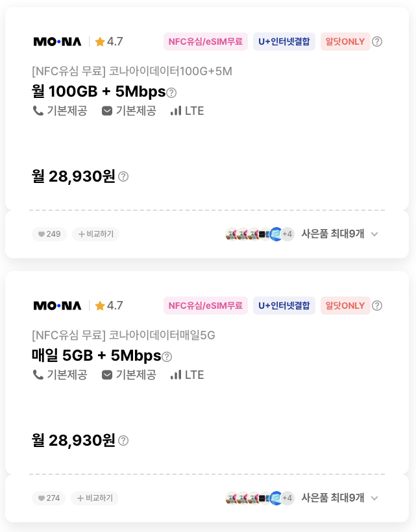
Task: Expand 사은품 최대9개 on the second plan
Action: click(339, 498)
